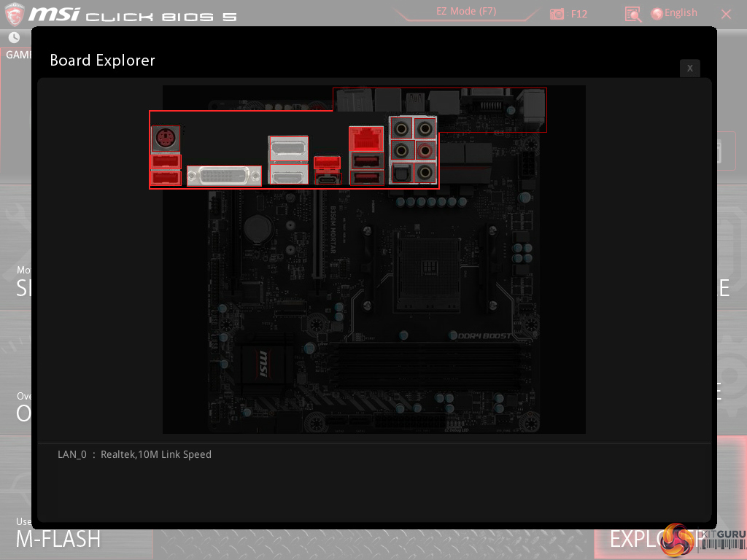Select the red microphone audio jack
The width and height of the screenshot is (747, 560).
(425, 150)
